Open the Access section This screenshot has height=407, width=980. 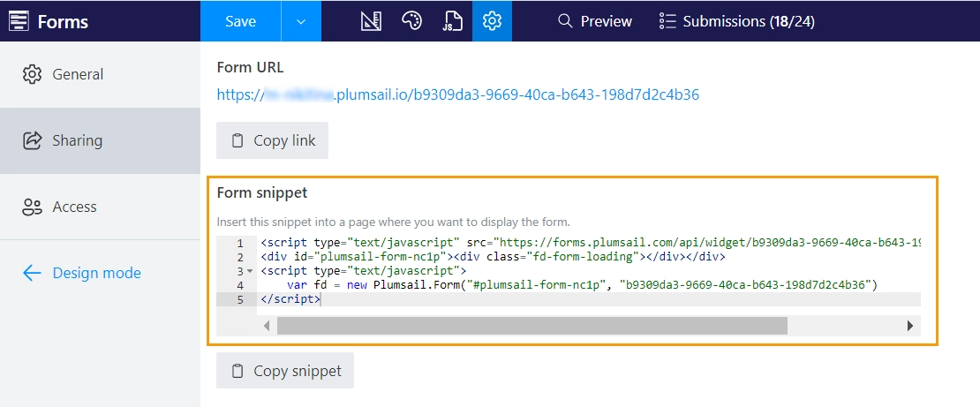[x=100, y=207]
